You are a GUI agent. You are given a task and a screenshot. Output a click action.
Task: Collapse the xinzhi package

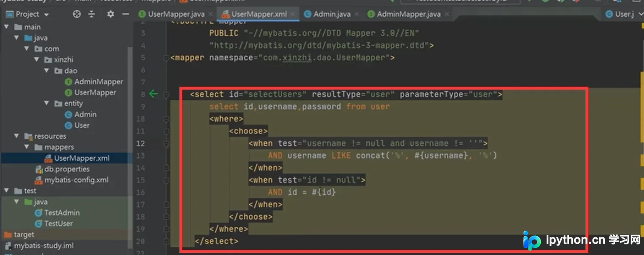[37, 59]
